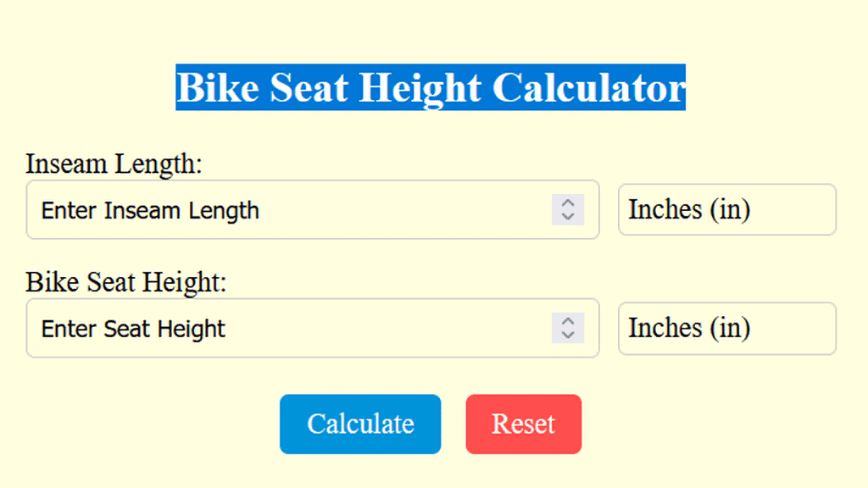Decrement the inseam length using the down arrow

(x=568, y=216)
